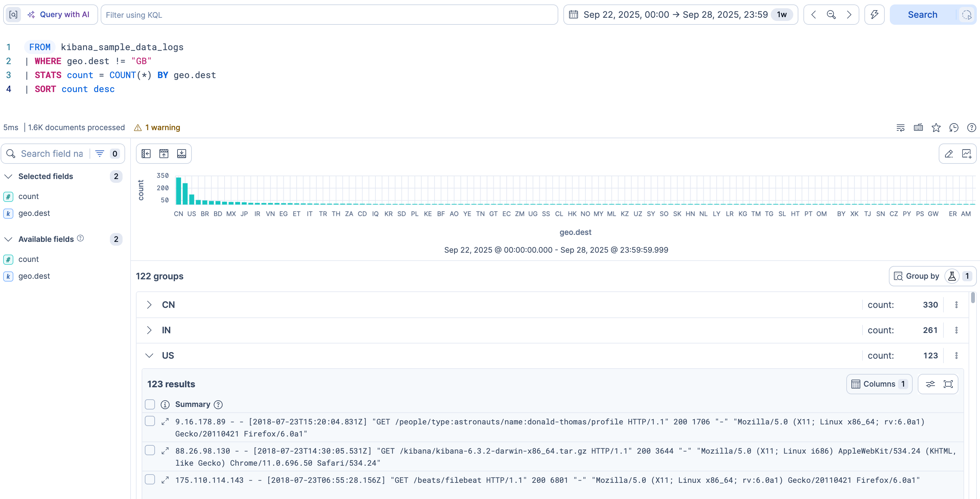980x499 pixels.
Task: Open ES|QL help reference icon
Action: point(971,127)
